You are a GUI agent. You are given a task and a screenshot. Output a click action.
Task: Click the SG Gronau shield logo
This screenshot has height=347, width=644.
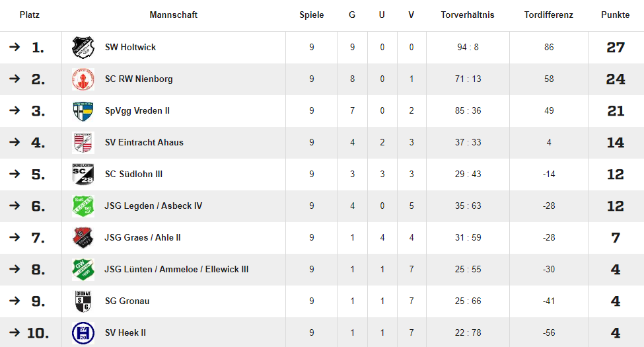coord(83,301)
